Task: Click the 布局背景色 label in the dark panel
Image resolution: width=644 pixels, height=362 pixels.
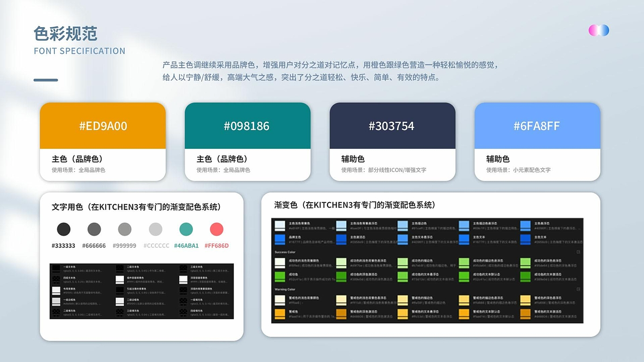Action: 69,289
